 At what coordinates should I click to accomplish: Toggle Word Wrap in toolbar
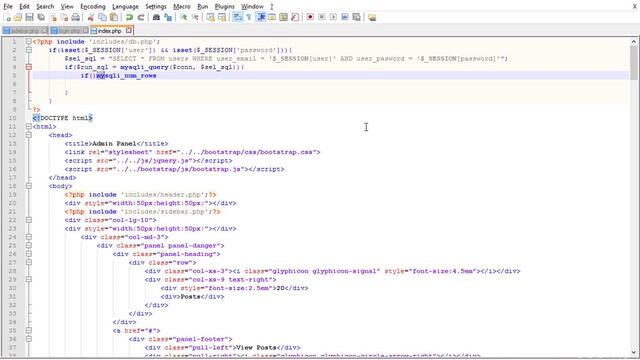pyautogui.click(x=237, y=17)
